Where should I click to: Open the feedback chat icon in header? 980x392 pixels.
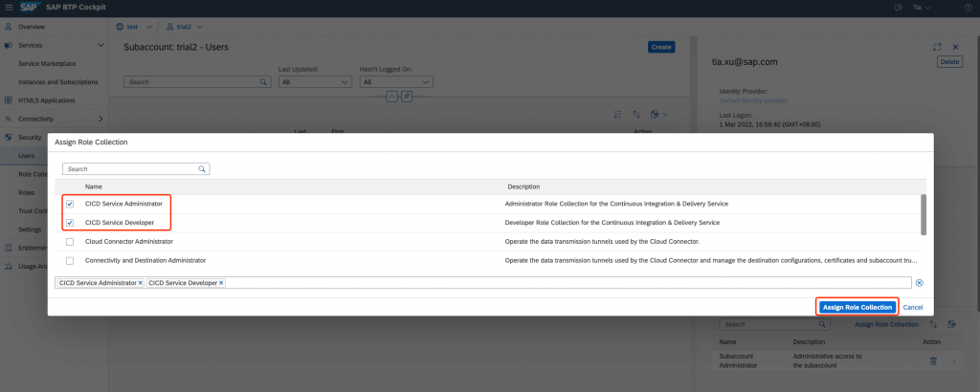(x=900, y=8)
